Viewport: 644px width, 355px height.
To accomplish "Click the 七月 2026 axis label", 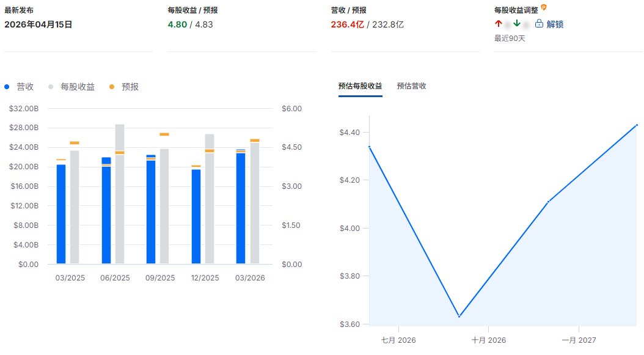I will [x=398, y=340].
